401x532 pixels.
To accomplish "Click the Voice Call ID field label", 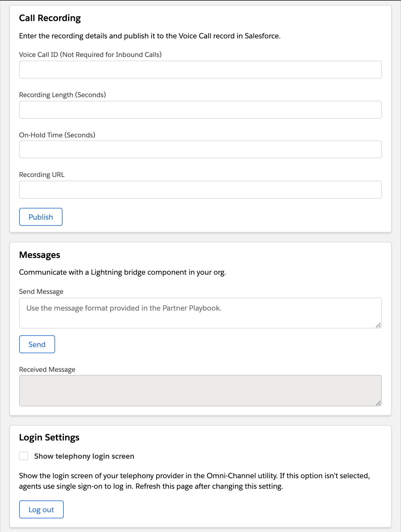I will coord(91,55).
